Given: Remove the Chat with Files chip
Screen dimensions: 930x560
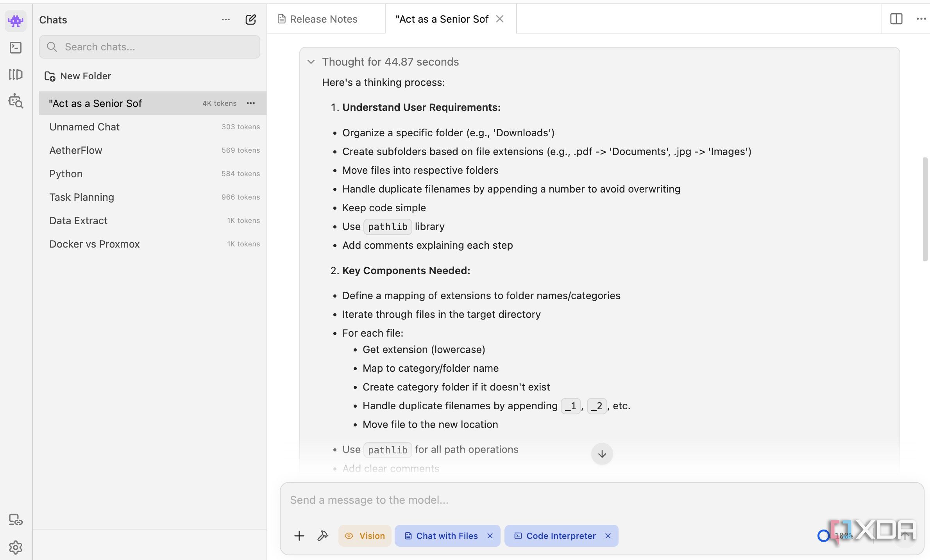Looking at the screenshot, I should click(x=490, y=536).
